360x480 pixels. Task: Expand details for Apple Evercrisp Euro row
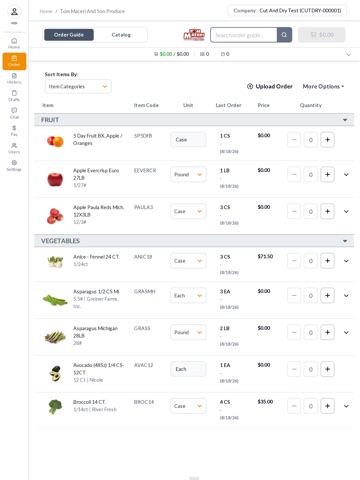(x=346, y=174)
